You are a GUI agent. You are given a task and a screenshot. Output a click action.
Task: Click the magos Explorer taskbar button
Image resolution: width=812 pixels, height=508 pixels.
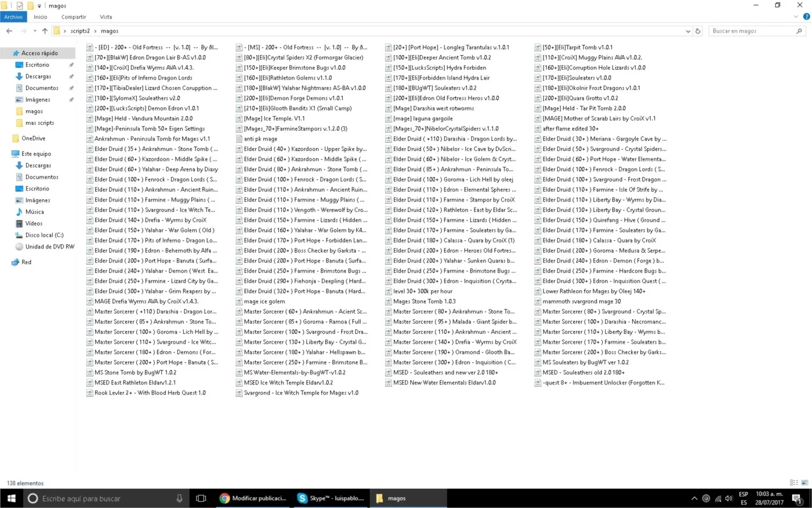(x=408, y=498)
